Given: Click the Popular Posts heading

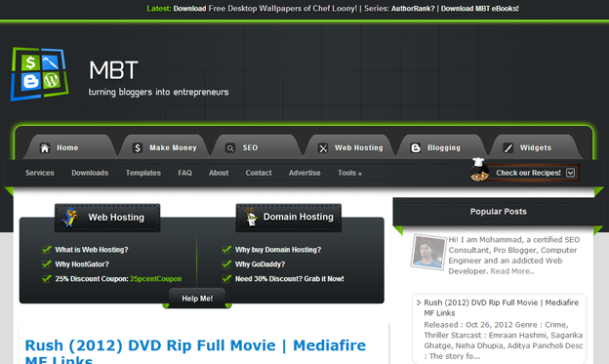Looking at the screenshot, I should (x=499, y=212).
